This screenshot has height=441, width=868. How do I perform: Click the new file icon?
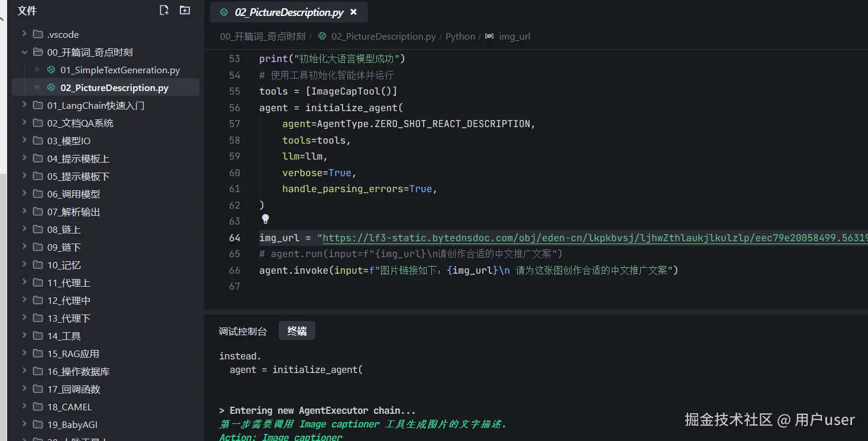click(164, 11)
